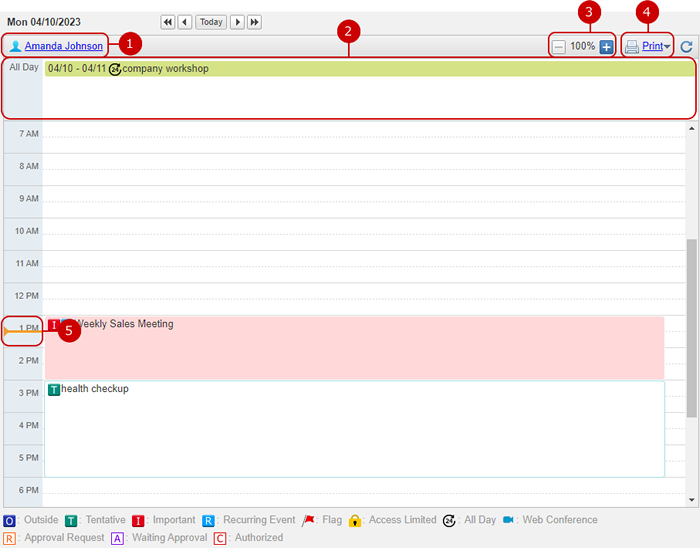Image resolution: width=700 pixels, height=548 pixels.
Task: Open the Weekly Sales Meeting appointment
Action: [x=354, y=348]
